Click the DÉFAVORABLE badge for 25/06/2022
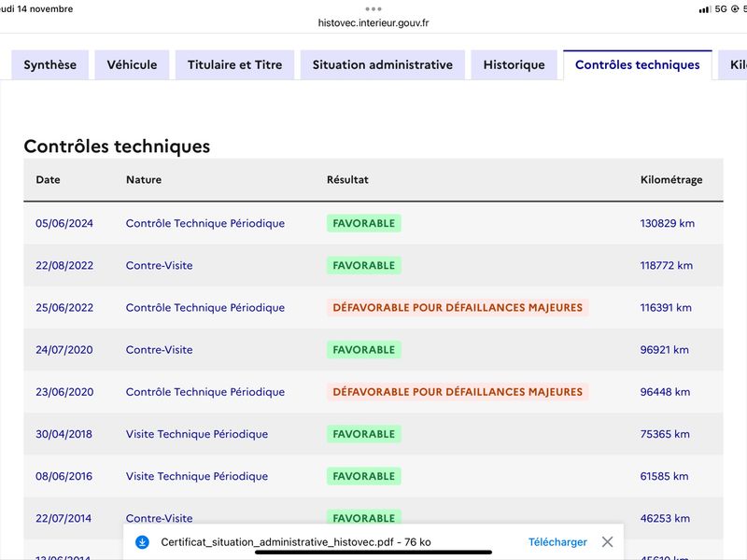This screenshot has width=747, height=560. [458, 308]
